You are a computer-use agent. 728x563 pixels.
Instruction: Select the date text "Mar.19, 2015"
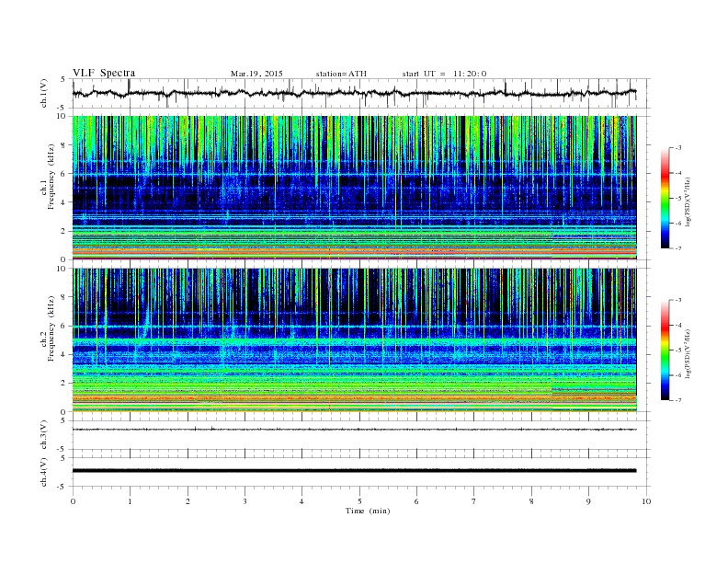[x=256, y=74]
